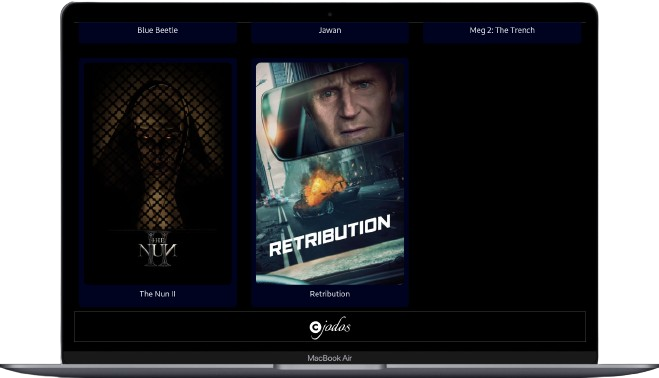
Task: Click the Nun II emblem on poster
Action: 158,249
